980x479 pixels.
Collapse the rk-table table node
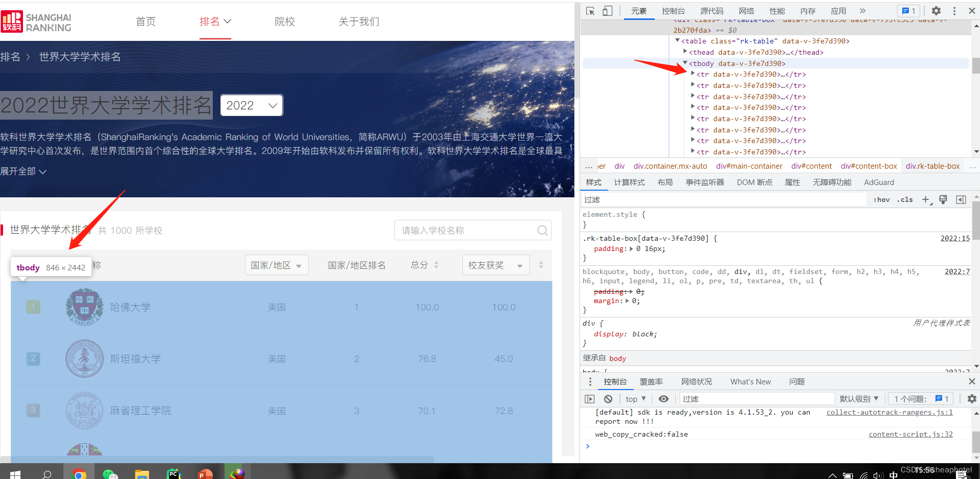coord(677,41)
